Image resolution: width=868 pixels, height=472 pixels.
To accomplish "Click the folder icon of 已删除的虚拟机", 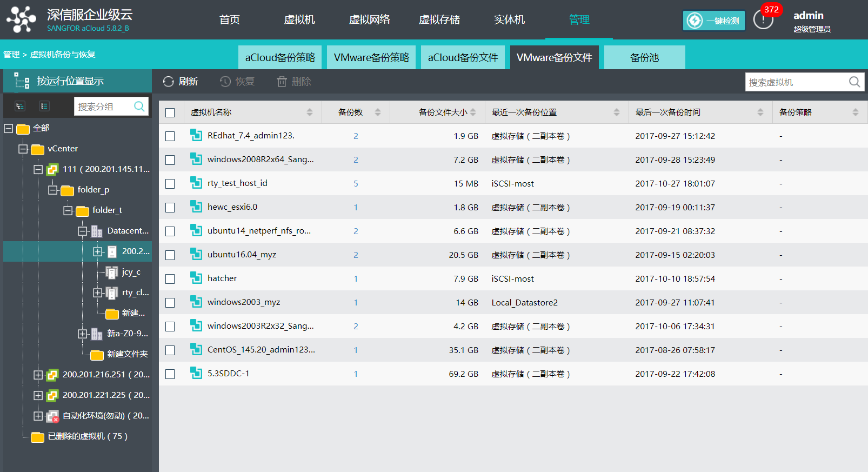I will point(37,437).
